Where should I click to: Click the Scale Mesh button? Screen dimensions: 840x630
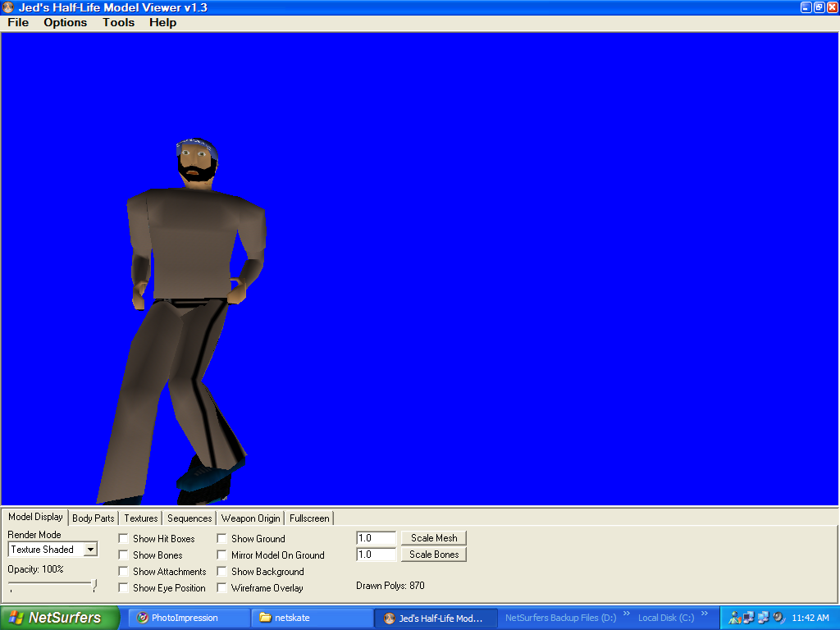click(x=434, y=538)
